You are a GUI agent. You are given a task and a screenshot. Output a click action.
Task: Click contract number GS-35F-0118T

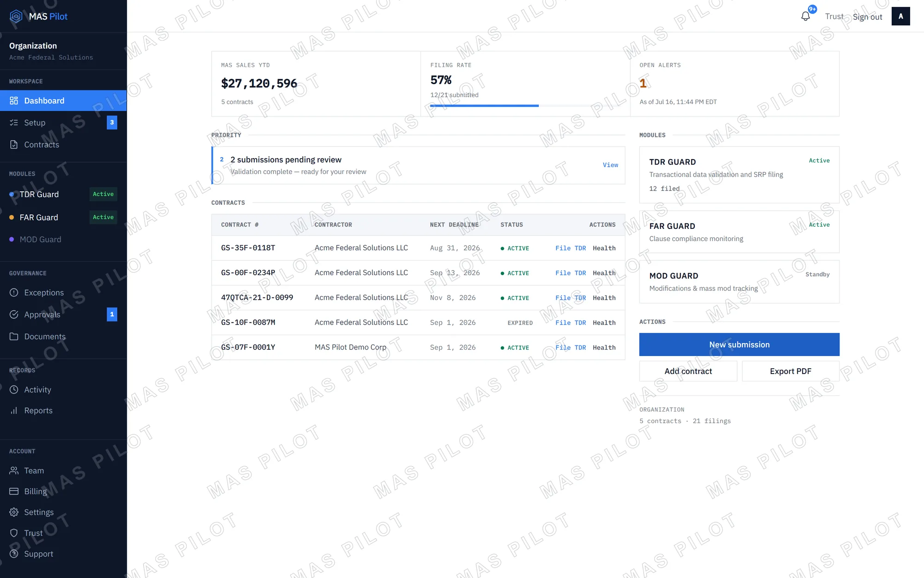point(248,248)
